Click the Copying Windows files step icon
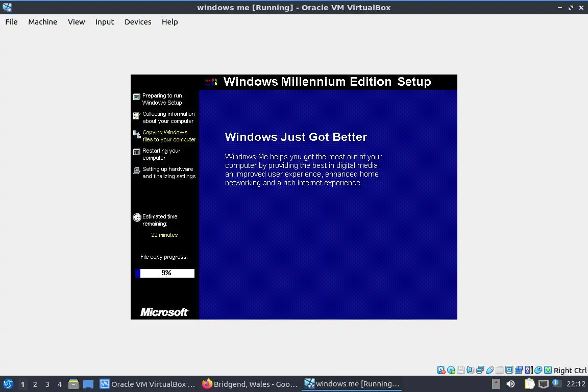Image resolution: width=588 pixels, height=392 pixels. click(x=137, y=134)
